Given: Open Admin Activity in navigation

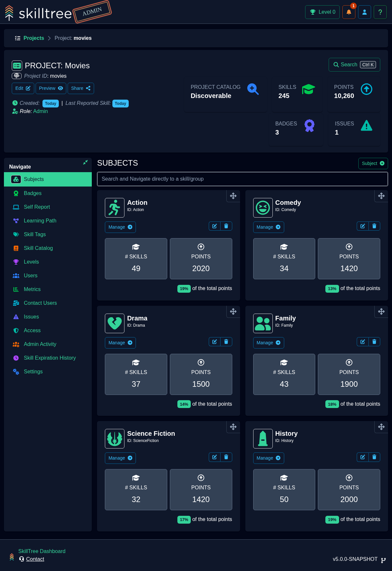Looking at the screenshot, I should [x=48, y=344].
